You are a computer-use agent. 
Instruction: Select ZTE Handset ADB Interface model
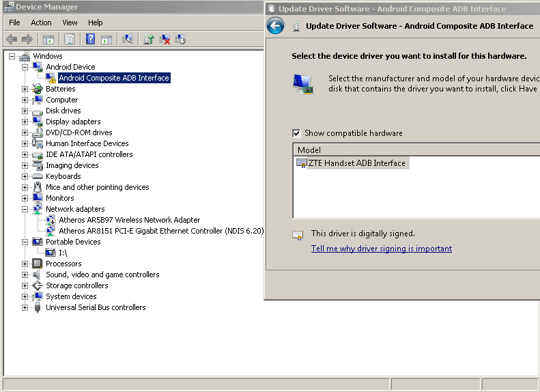coord(357,163)
